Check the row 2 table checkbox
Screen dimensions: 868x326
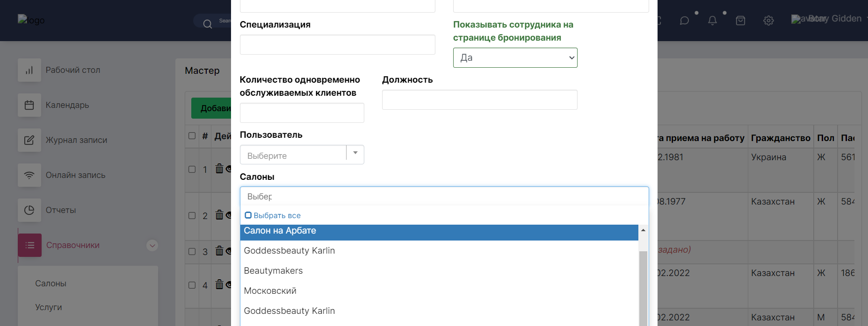192,215
